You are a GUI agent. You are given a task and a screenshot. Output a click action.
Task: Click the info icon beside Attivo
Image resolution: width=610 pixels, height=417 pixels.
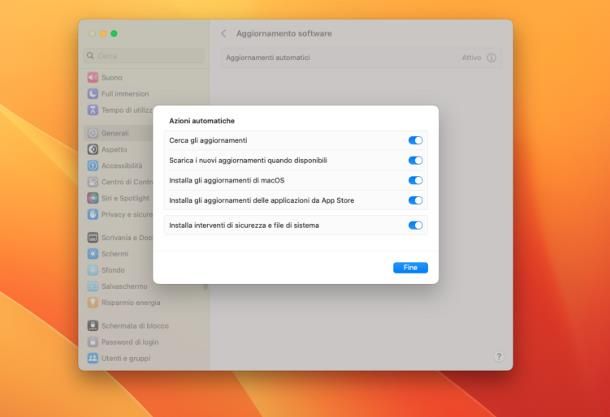point(491,58)
